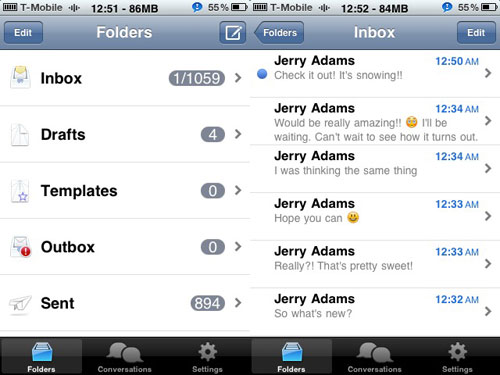Tap blue chat bubble icon in left status bar
500x375 pixels.
pos(197,7)
